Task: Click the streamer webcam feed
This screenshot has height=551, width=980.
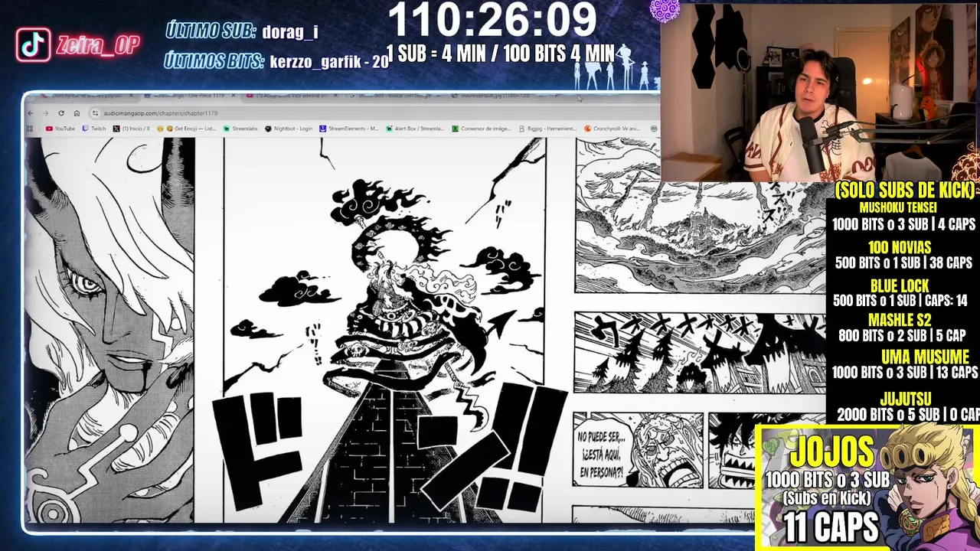Action: [819, 92]
